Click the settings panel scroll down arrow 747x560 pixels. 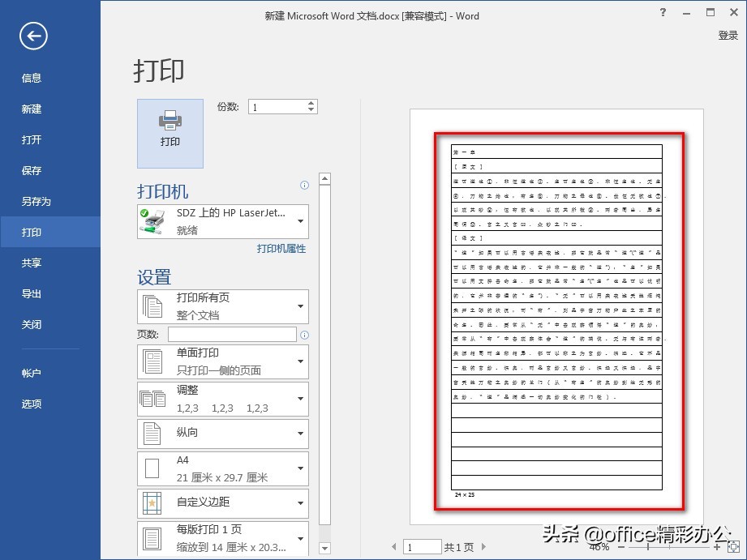click(325, 548)
